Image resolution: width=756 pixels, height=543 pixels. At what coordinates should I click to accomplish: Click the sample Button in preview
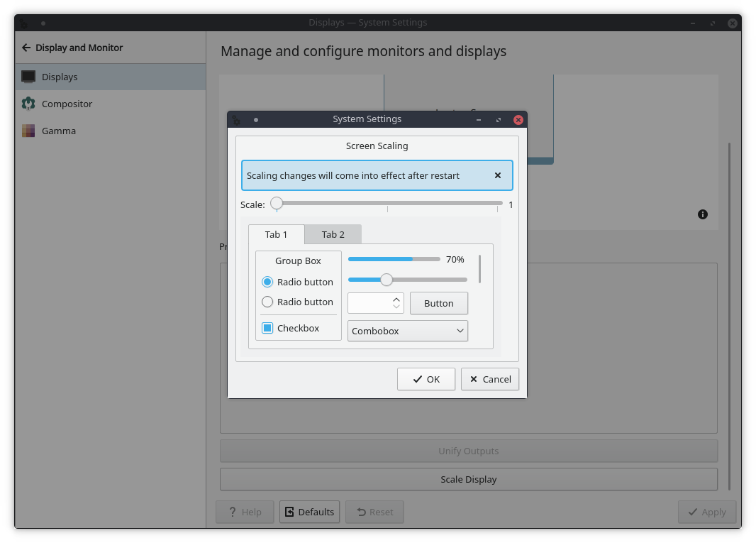coord(439,303)
